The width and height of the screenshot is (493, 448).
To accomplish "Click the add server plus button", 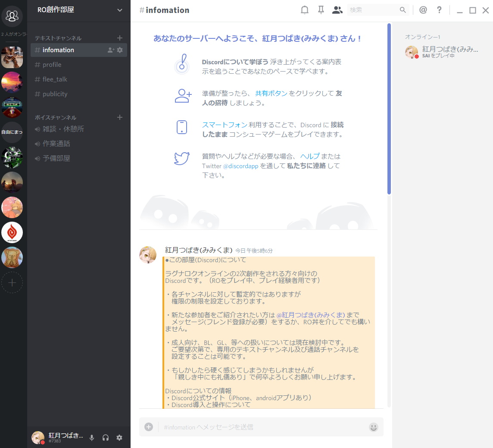I will click(12, 282).
